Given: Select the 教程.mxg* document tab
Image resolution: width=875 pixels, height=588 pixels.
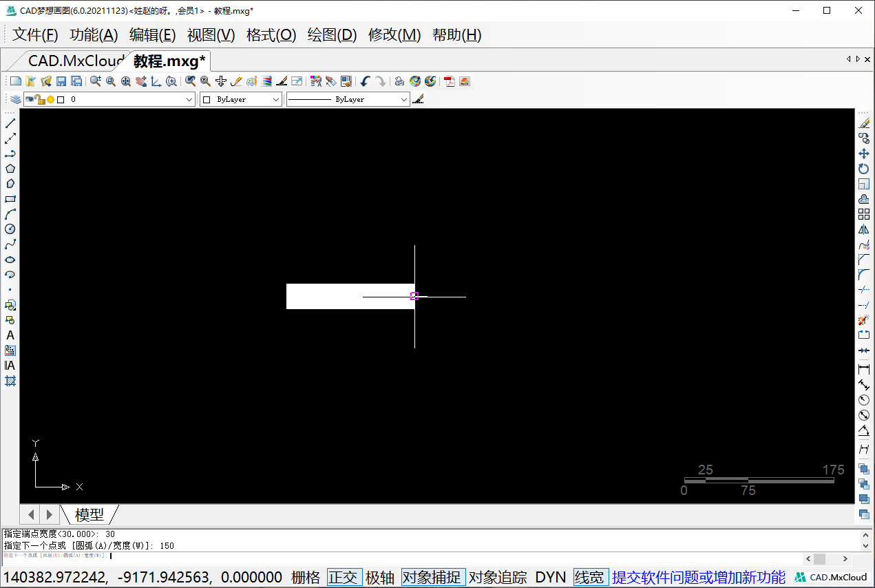Looking at the screenshot, I should tap(169, 61).
